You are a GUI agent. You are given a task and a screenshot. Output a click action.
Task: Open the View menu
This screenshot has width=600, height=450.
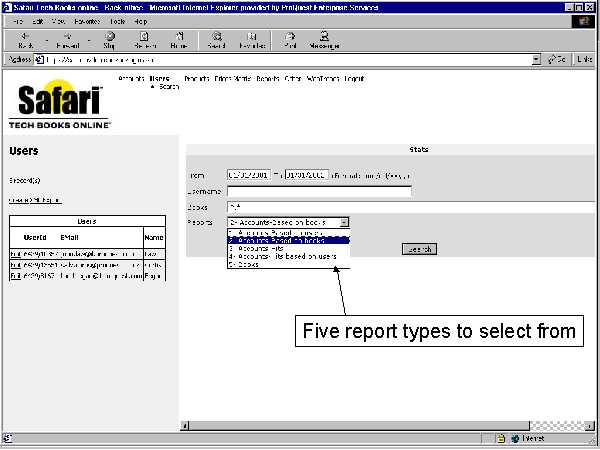[59, 21]
